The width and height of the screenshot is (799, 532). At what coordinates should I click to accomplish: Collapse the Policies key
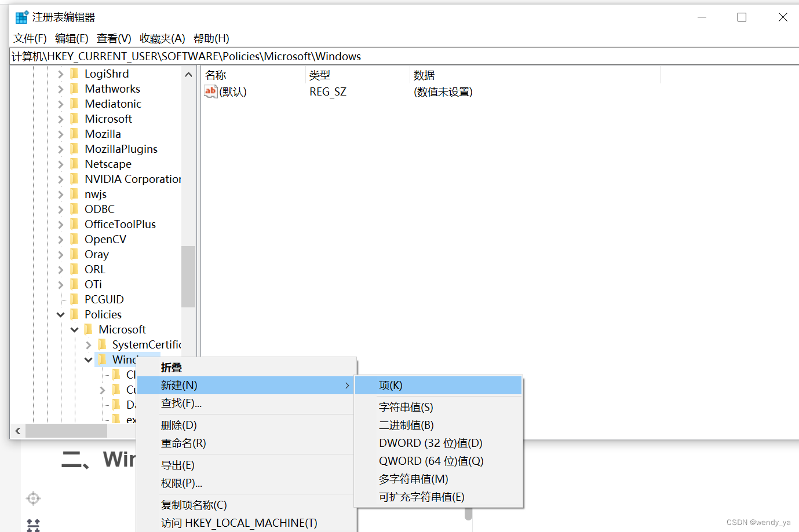click(61, 315)
